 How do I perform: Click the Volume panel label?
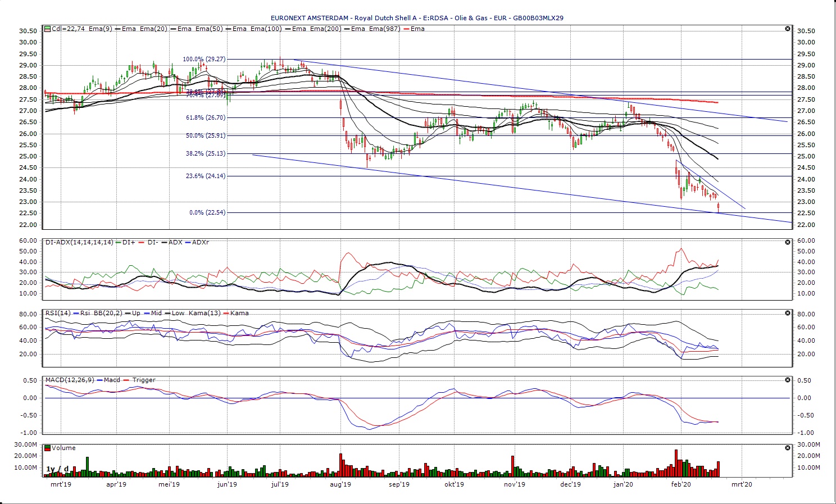click(64, 448)
